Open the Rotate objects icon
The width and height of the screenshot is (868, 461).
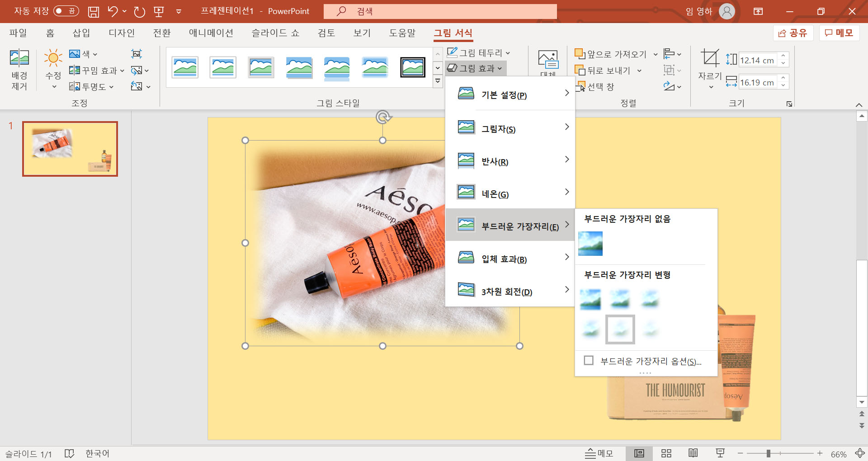(x=672, y=86)
